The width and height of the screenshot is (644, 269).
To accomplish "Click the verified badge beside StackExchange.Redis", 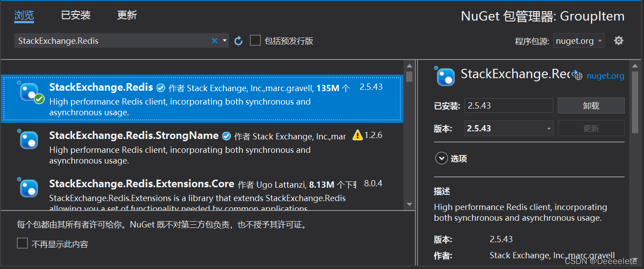I will 161,88.
